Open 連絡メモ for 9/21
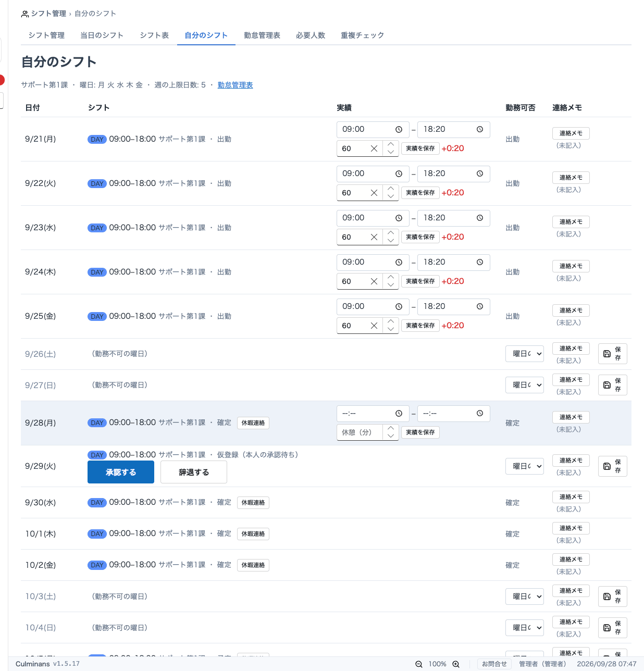The height and width of the screenshot is (671, 644). (x=571, y=133)
